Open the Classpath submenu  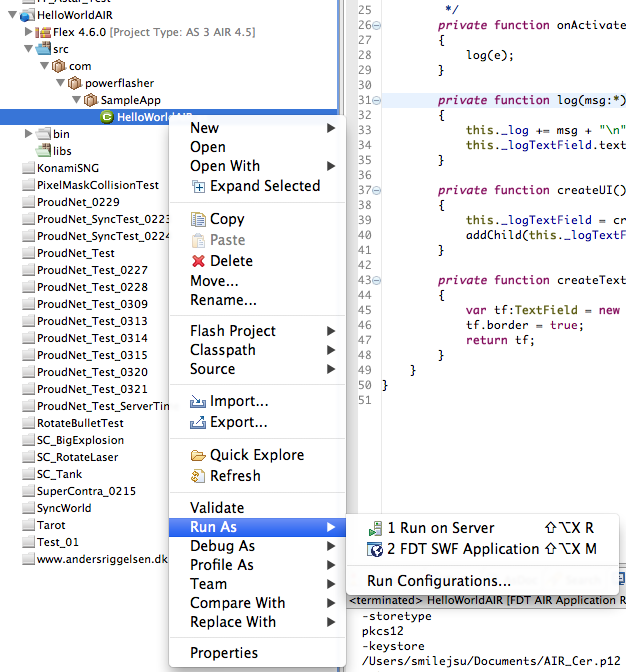pos(258,350)
